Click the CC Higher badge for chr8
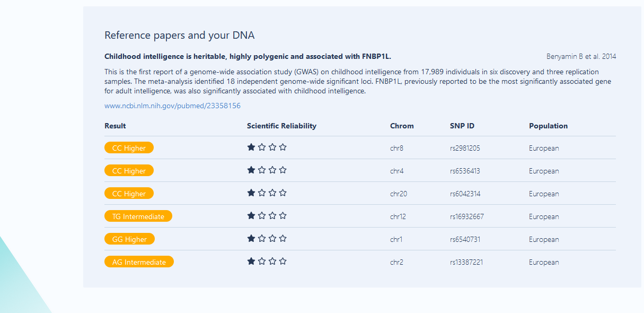This screenshot has height=313, width=644. pos(129,147)
